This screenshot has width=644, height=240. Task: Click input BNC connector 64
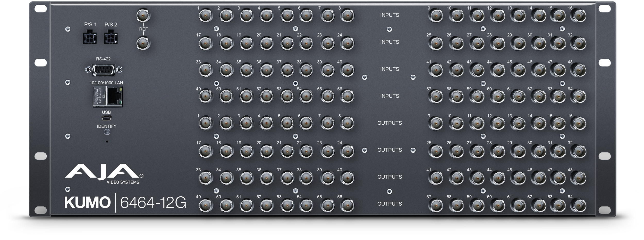point(578,97)
